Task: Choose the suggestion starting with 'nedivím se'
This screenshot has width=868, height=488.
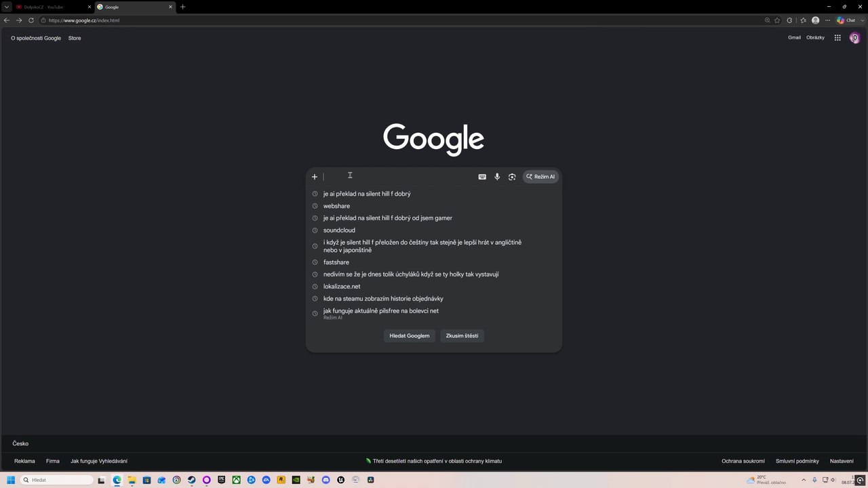Action: [434, 274]
